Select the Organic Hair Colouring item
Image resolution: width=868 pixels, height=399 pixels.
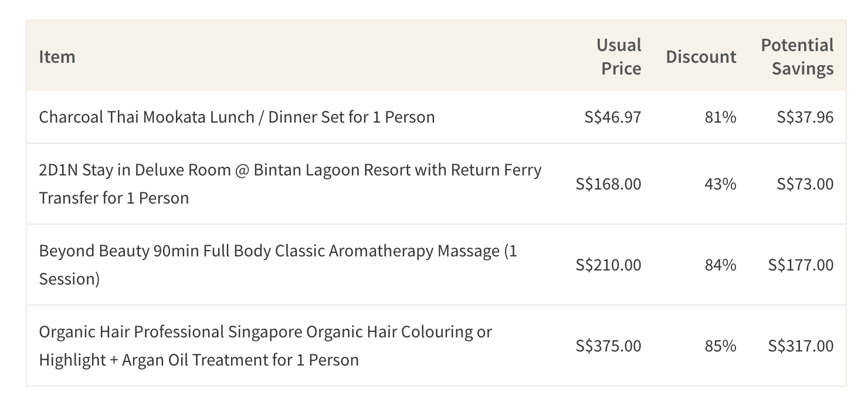point(265,346)
